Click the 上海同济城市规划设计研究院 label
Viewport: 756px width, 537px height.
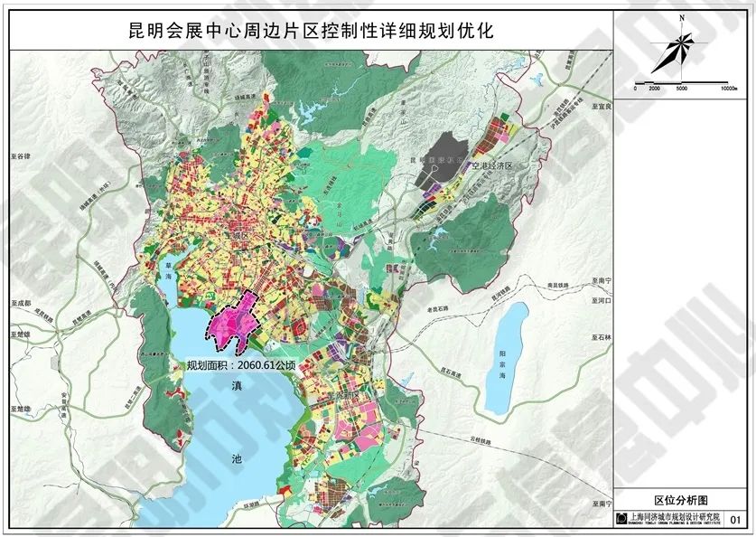click(675, 517)
